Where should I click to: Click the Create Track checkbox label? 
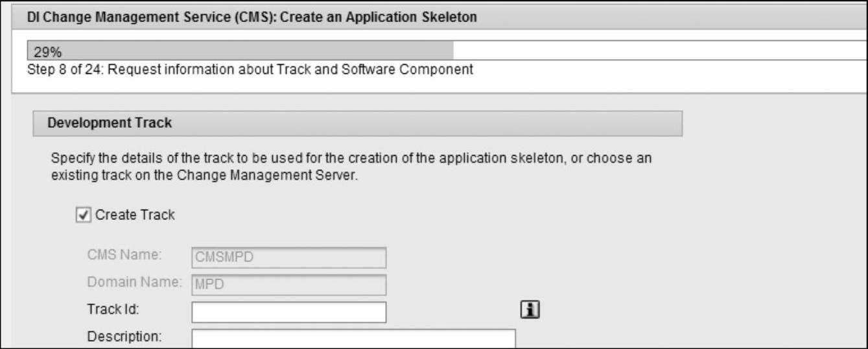click(x=135, y=215)
